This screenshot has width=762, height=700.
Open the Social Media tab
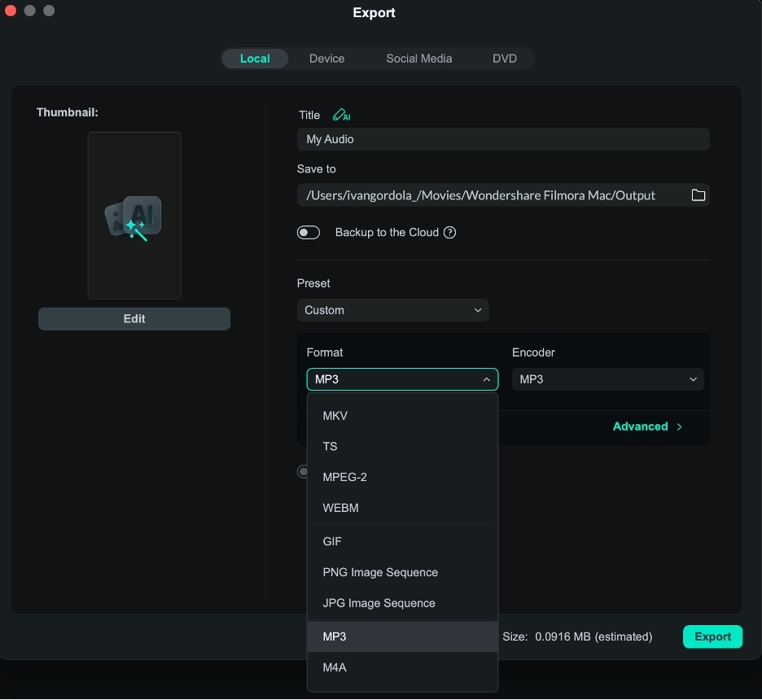click(x=418, y=58)
